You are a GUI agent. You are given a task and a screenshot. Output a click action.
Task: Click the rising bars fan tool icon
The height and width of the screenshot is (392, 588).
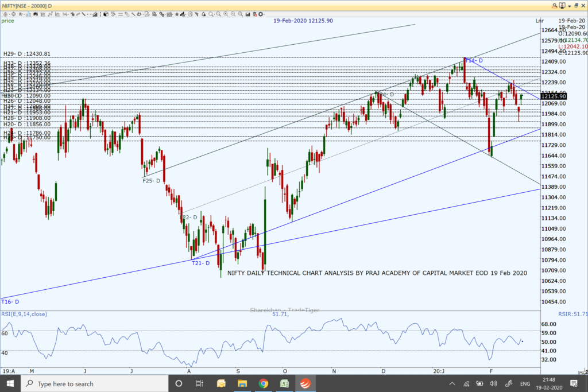[x=95, y=14]
